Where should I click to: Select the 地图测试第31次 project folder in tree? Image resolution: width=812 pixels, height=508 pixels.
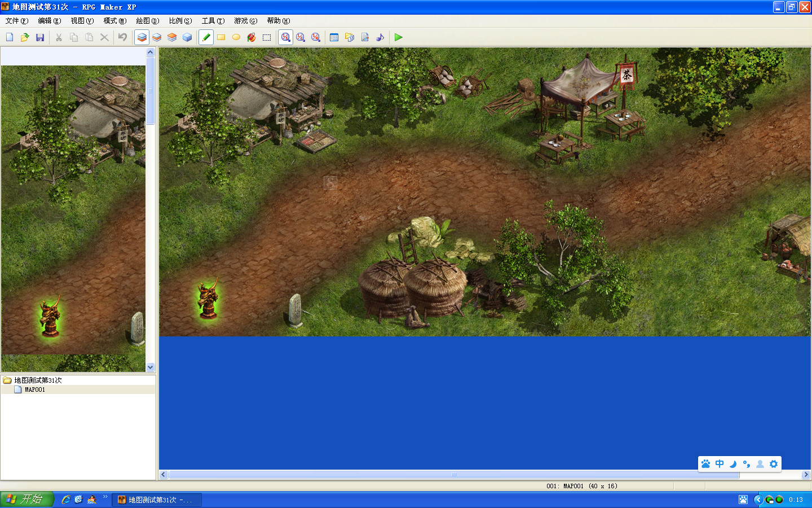(38, 380)
